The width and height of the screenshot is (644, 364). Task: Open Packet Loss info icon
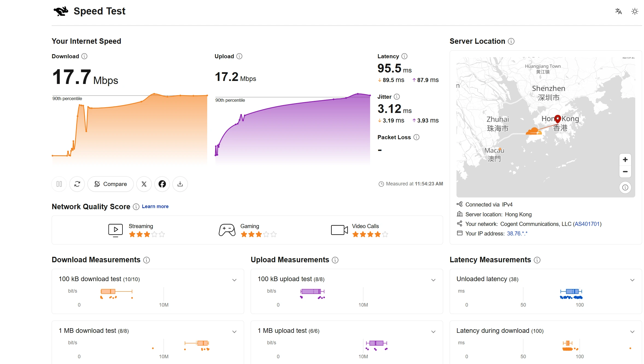click(417, 137)
